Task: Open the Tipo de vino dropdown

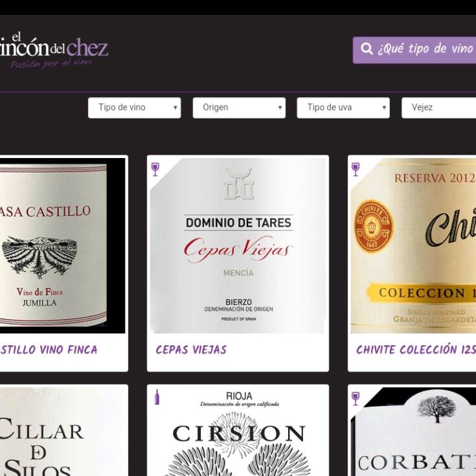Action: point(135,108)
